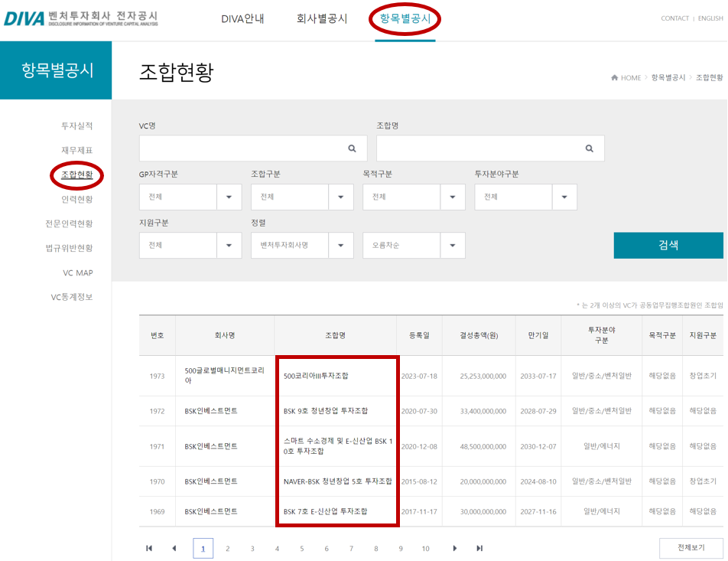
Task: Select 인력현황 in the sidebar
Action: [x=77, y=199]
